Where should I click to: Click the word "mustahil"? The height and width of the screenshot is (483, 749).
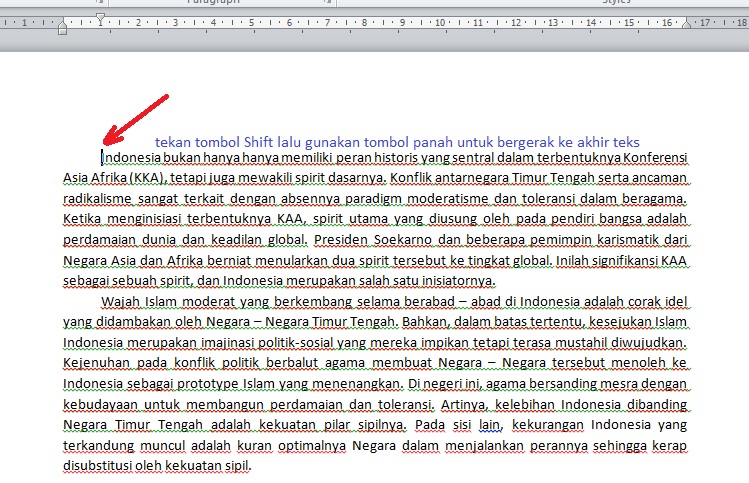click(581, 343)
